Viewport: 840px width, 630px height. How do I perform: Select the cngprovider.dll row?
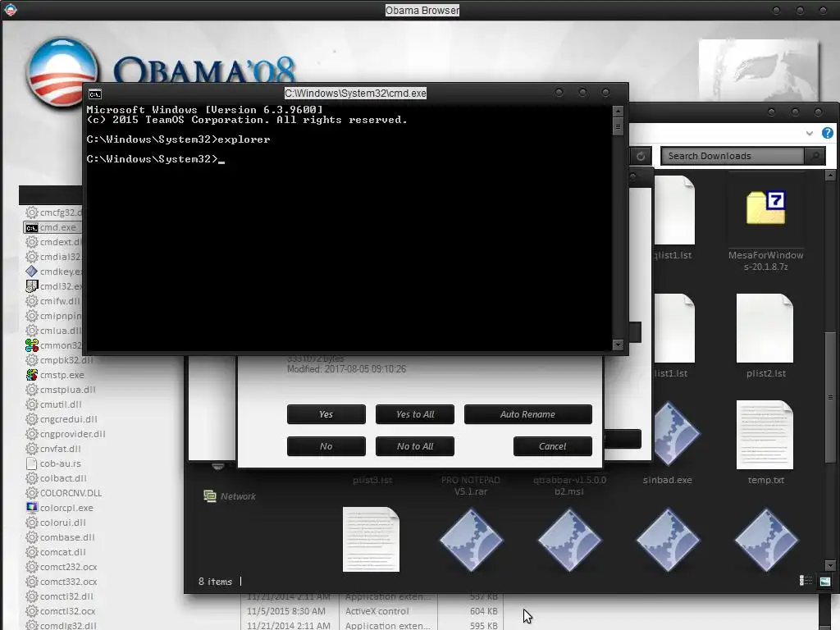66,434
